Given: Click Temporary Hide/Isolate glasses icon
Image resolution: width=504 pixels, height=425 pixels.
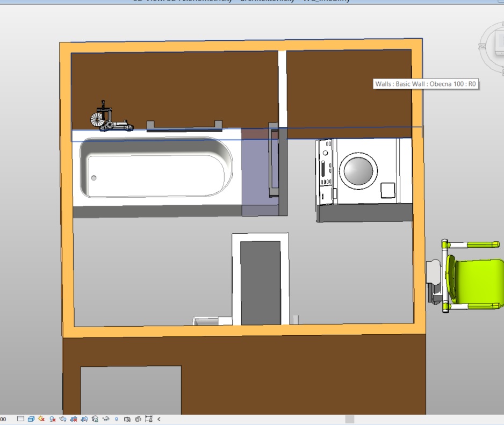Looking at the screenshot, I should point(106,419).
